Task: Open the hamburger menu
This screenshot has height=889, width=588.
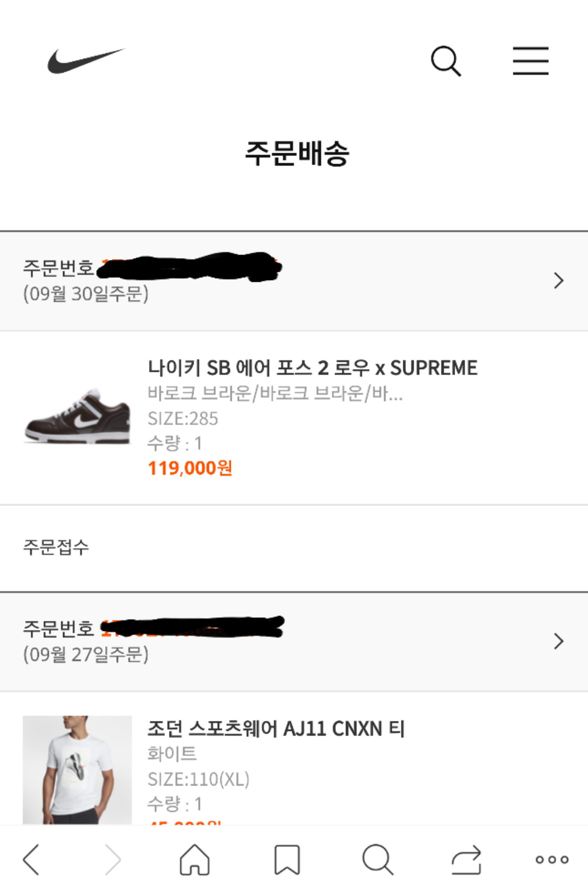Action: (530, 61)
